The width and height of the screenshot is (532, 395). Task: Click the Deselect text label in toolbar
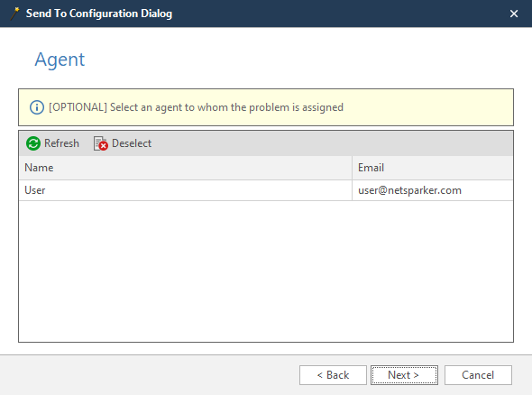point(132,143)
